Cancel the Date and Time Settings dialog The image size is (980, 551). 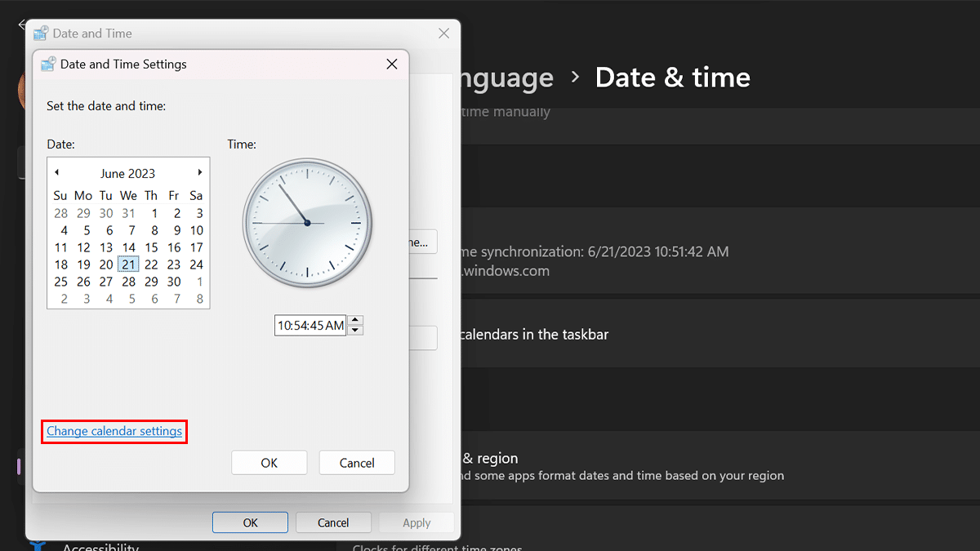pos(357,462)
